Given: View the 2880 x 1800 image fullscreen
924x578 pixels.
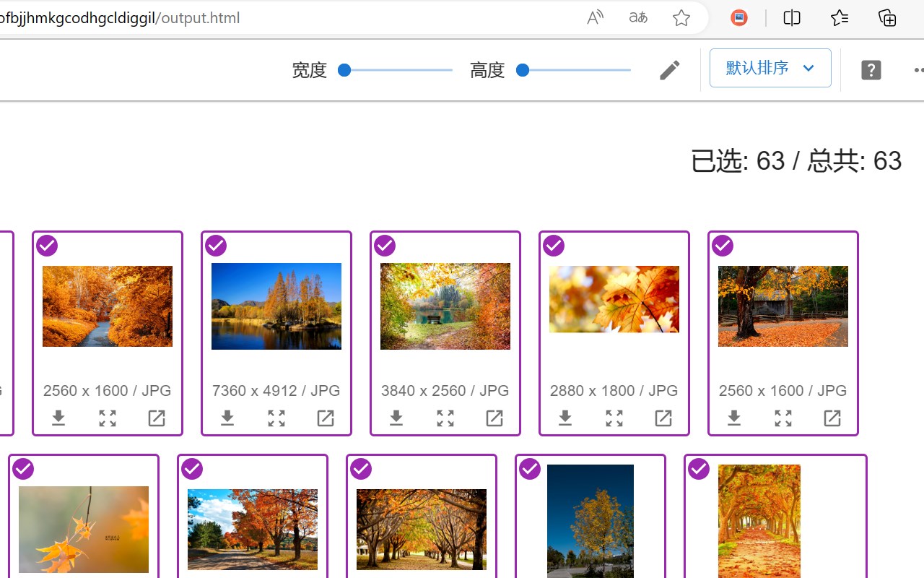Looking at the screenshot, I should point(614,418).
